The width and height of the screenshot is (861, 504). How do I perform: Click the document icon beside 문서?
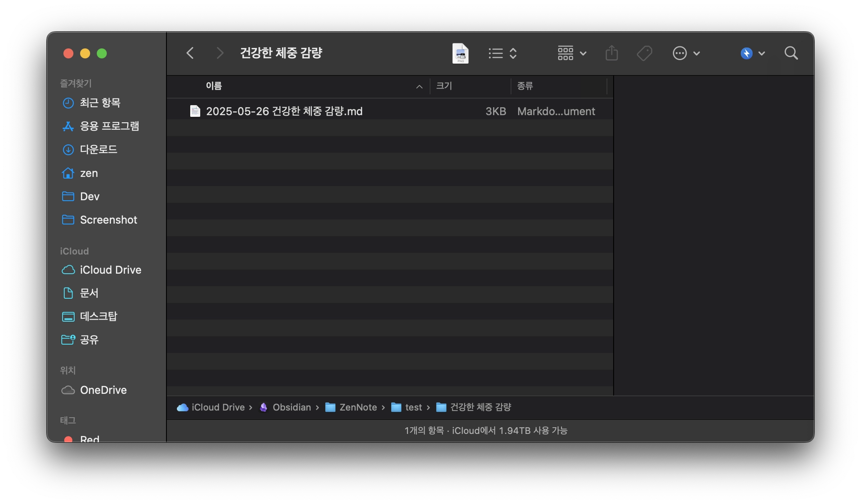pyautogui.click(x=68, y=293)
